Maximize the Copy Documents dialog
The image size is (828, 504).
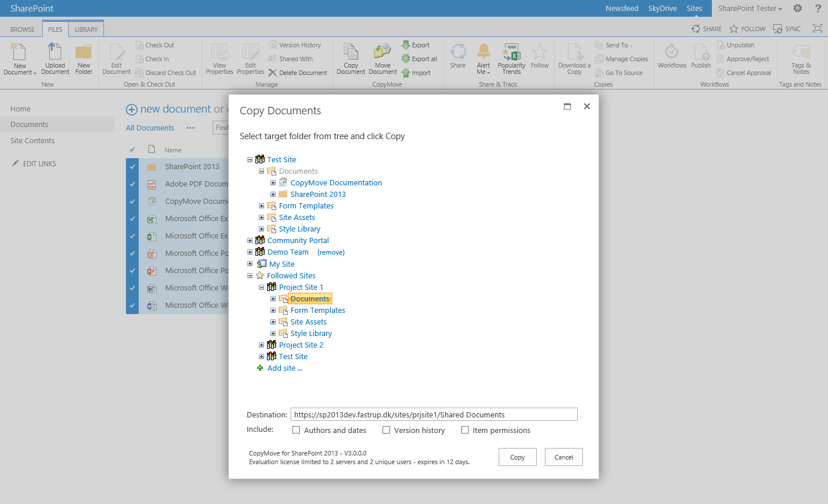(567, 106)
